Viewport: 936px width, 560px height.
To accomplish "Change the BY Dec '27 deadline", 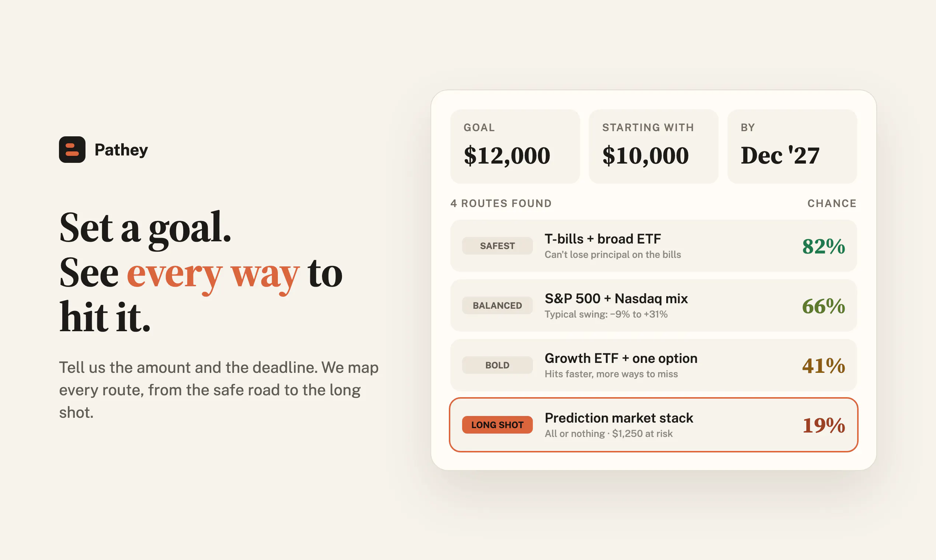I will tap(792, 146).
